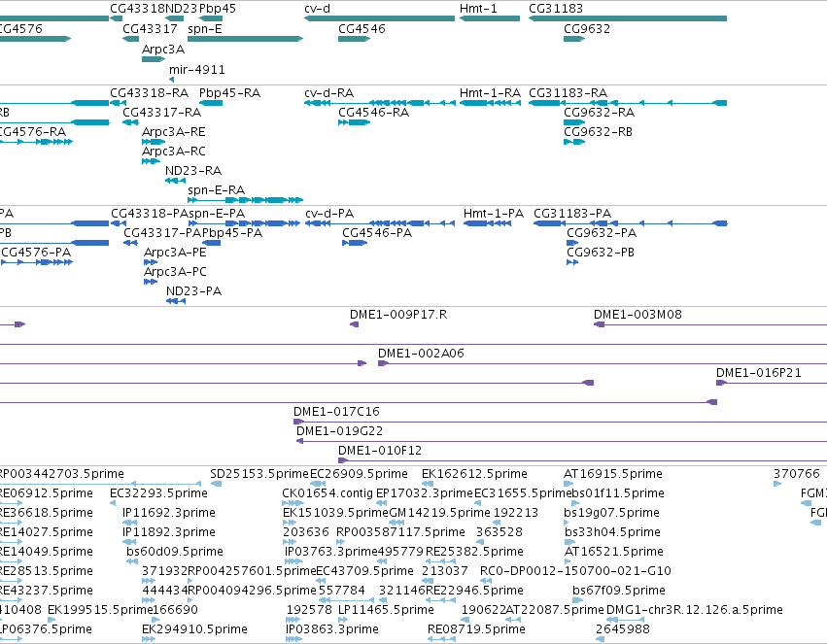The height and width of the screenshot is (644, 827).
Task: Select protein CG9632-PB label
Action: pos(601,253)
